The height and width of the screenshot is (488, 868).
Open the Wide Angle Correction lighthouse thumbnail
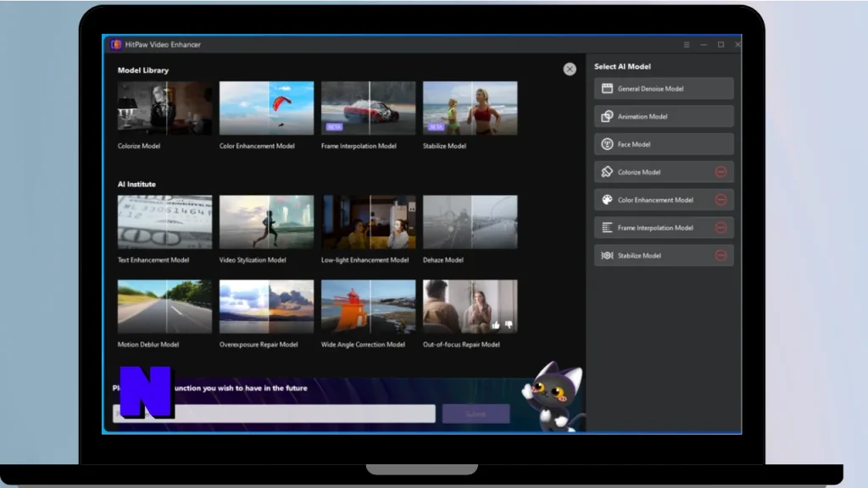[x=368, y=307]
